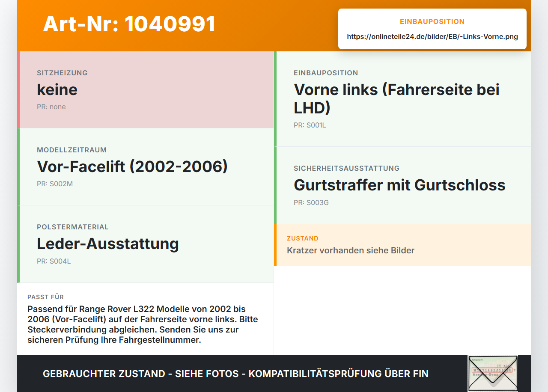Image resolution: width=548 pixels, height=392 pixels.
Task: Select the 'Gurtstraffer mit Gurtschloss' card
Action: click(402, 185)
